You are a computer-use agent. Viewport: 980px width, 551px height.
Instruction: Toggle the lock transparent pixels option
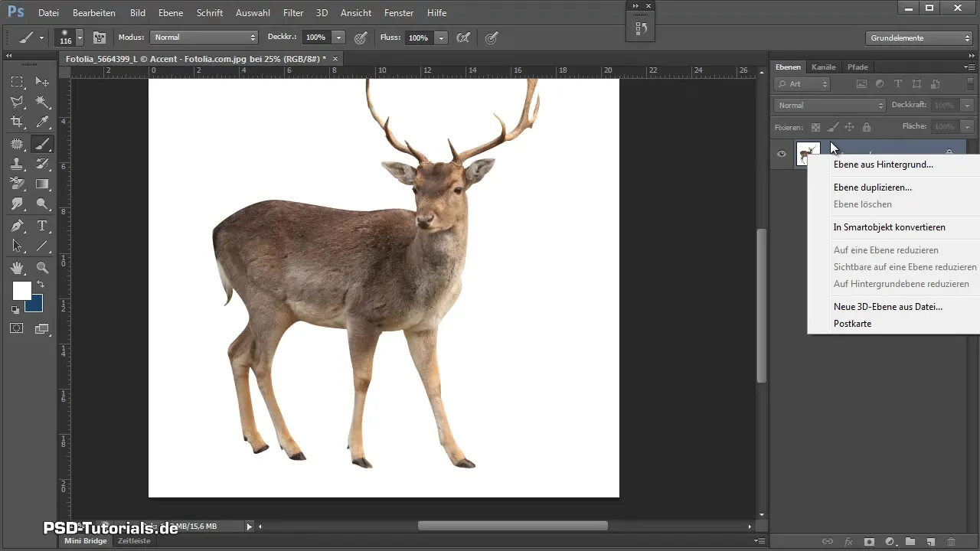(x=815, y=127)
